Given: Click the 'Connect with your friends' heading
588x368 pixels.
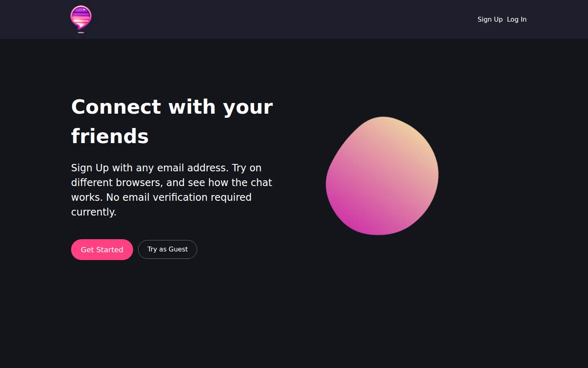Looking at the screenshot, I should click(171, 121).
